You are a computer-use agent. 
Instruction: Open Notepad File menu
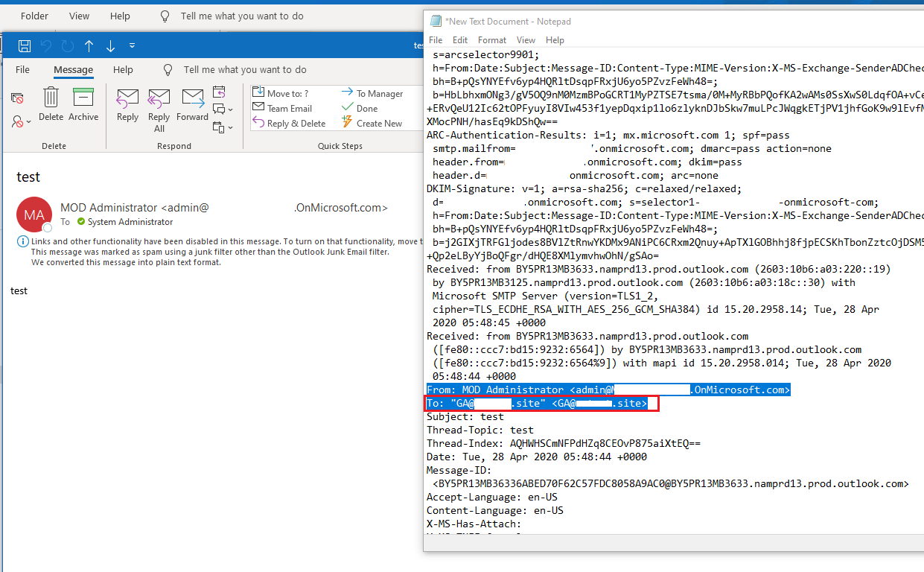[436, 40]
